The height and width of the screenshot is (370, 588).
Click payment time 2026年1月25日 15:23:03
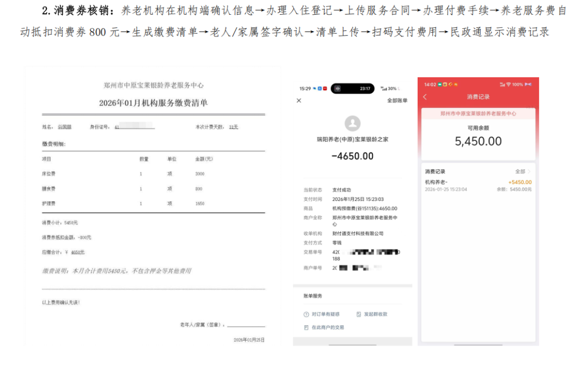point(358,199)
